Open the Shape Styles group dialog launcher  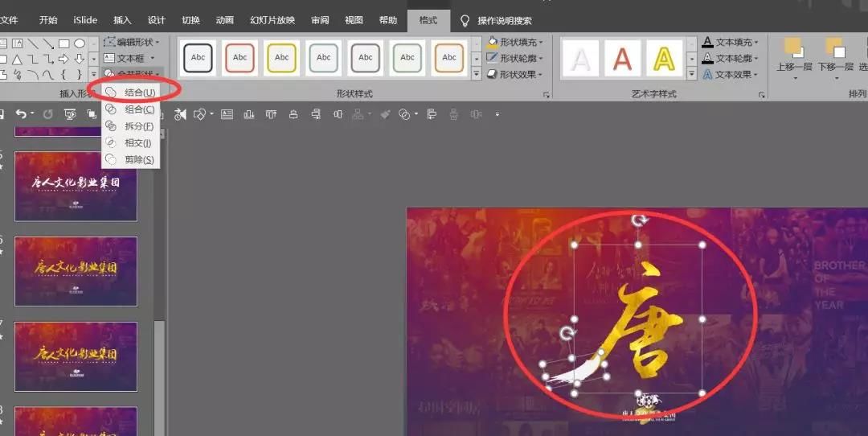(547, 95)
